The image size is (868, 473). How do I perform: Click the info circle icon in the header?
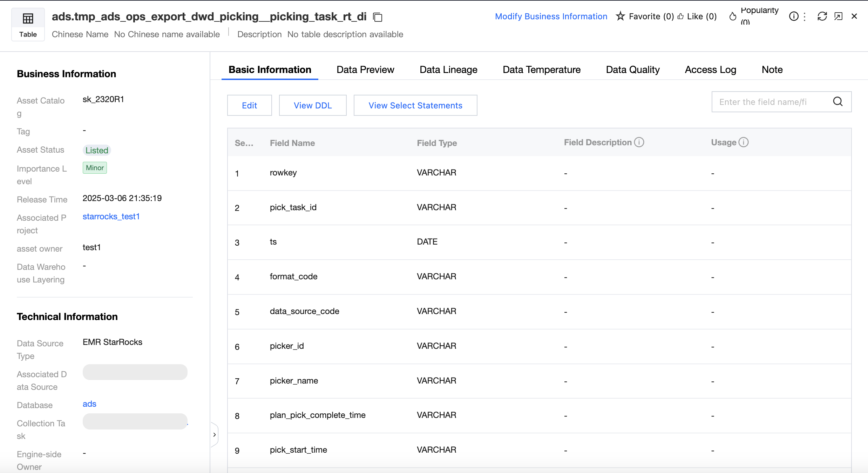(793, 16)
